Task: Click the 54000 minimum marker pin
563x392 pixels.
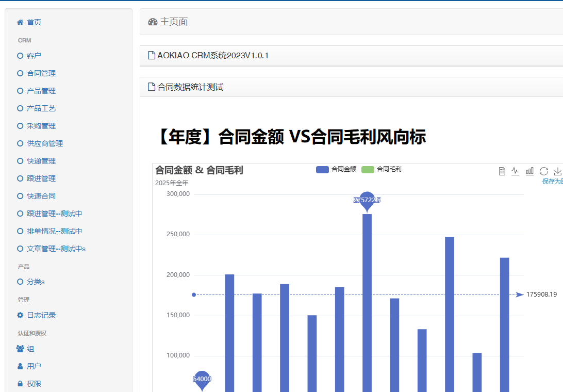Action: tap(202, 380)
